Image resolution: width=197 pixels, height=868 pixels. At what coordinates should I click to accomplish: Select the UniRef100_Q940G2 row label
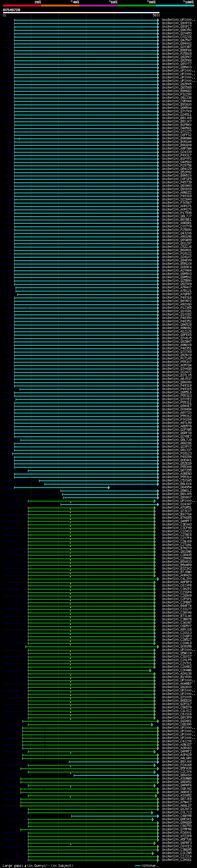point(177,44)
